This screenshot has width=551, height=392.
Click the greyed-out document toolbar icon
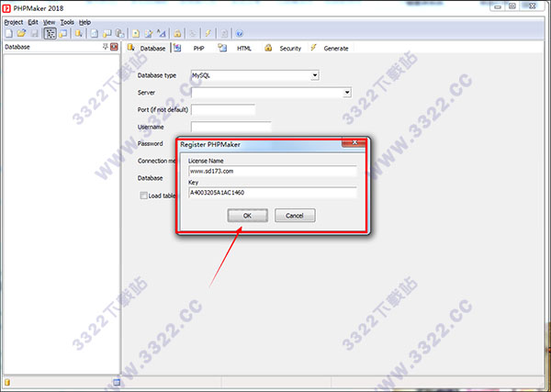click(224, 33)
